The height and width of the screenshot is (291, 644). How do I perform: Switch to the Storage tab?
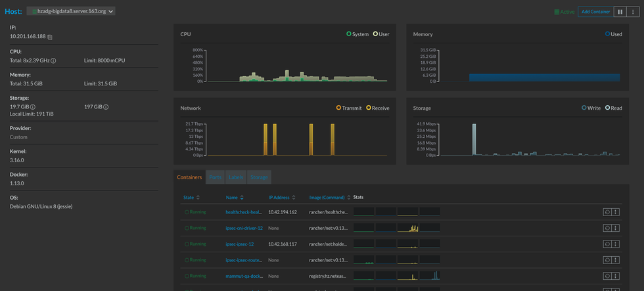tap(259, 177)
